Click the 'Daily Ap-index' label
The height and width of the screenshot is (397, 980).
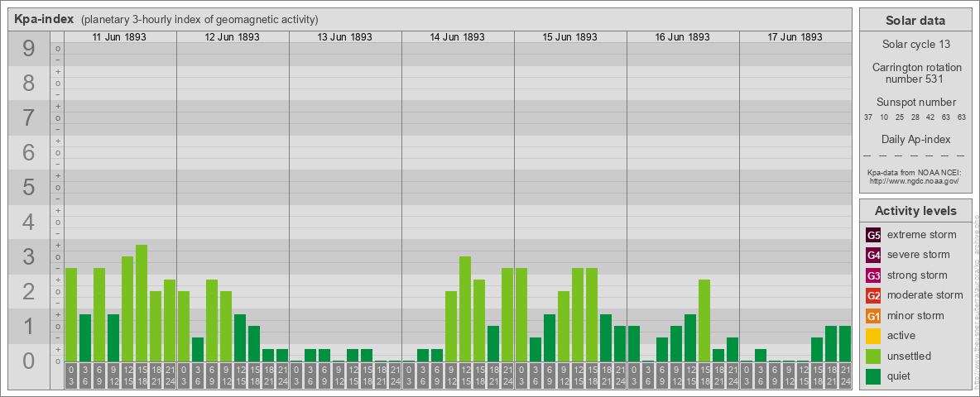(915, 139)
